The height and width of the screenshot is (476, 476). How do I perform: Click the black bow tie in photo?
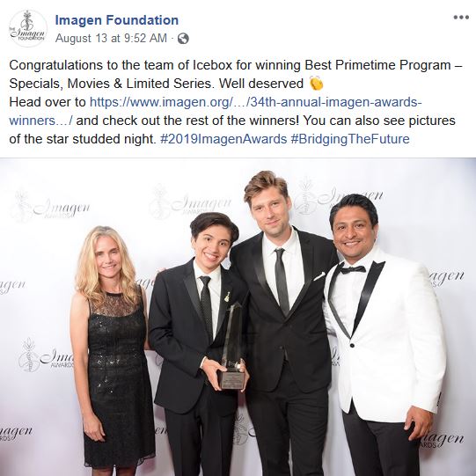click(353, 269)
